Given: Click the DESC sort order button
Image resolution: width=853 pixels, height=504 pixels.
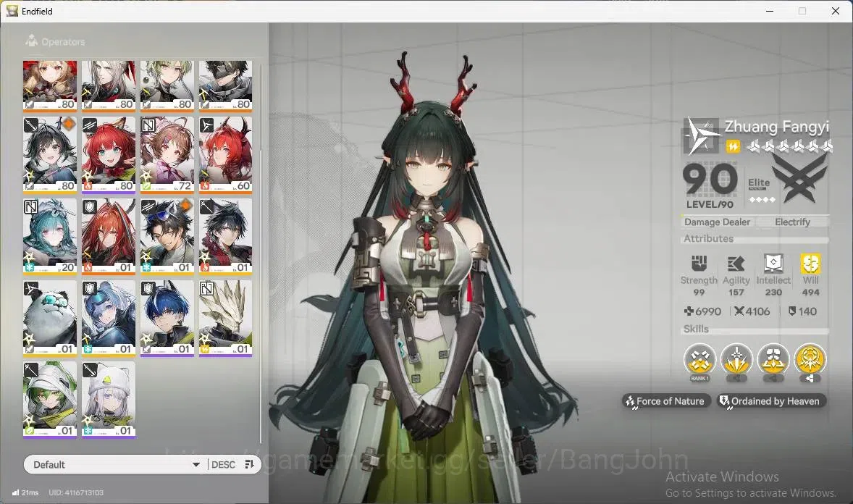Looking at the screenshot, I should (x=223, y=464).
